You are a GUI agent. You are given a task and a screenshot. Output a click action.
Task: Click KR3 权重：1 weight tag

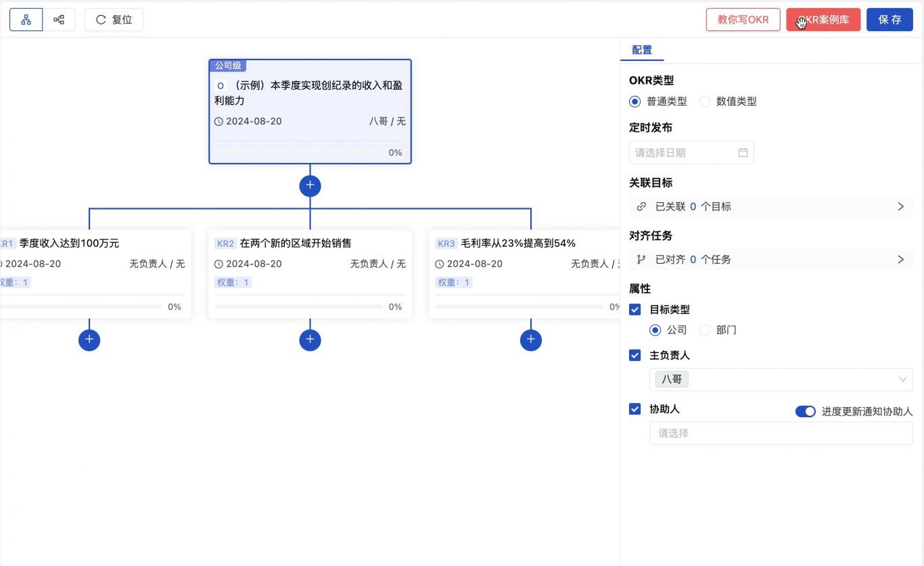click(454, 283)
